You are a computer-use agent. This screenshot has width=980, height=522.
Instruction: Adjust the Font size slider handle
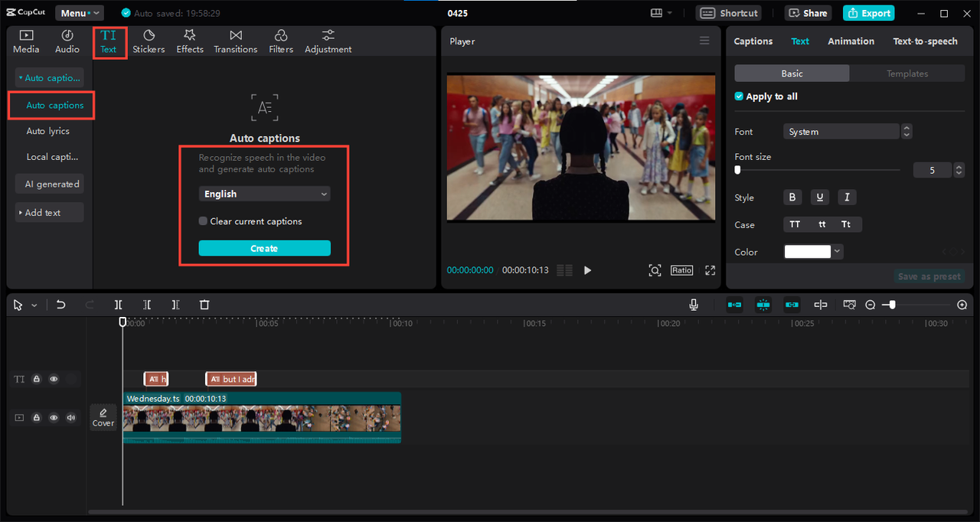737,170
